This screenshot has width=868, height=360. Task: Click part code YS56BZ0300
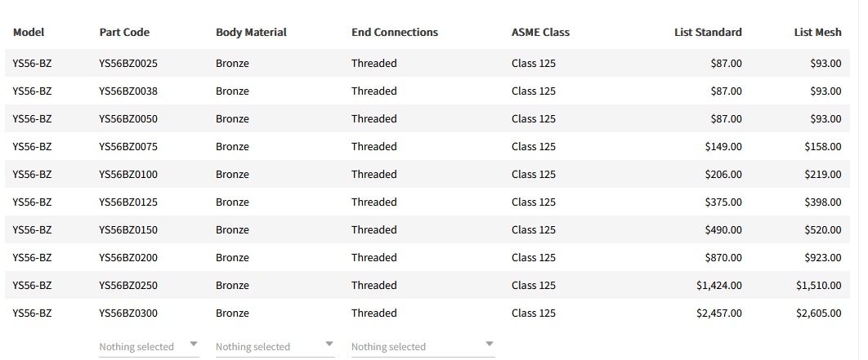point(128,313)
